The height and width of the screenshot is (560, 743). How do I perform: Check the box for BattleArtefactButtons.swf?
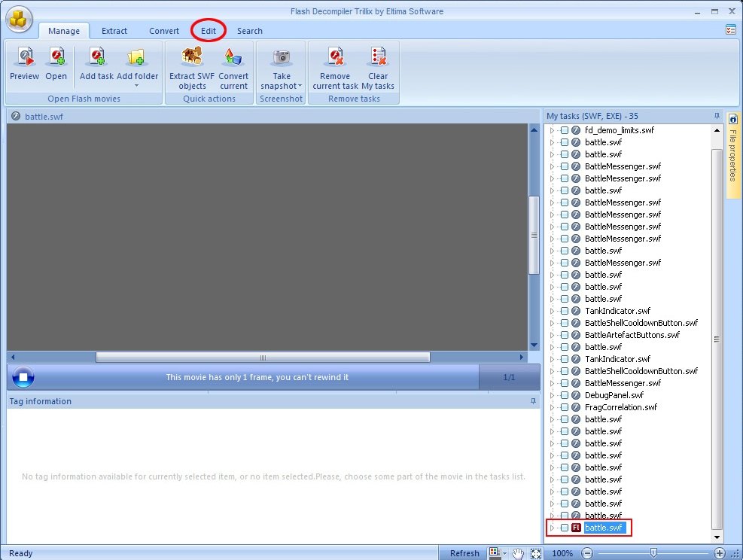tap(565, 334)
